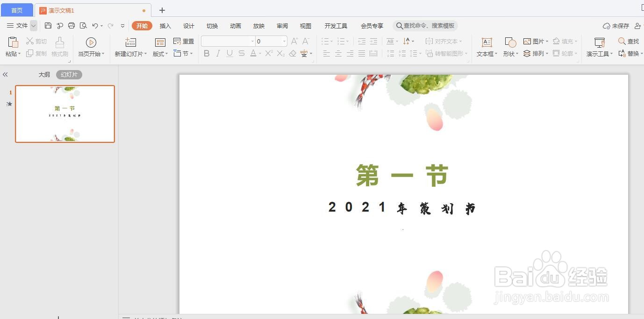The width and height of the screenshot is (644, 319).
Task: Click the Shapes (形状) icon
Action: point(510,43)
